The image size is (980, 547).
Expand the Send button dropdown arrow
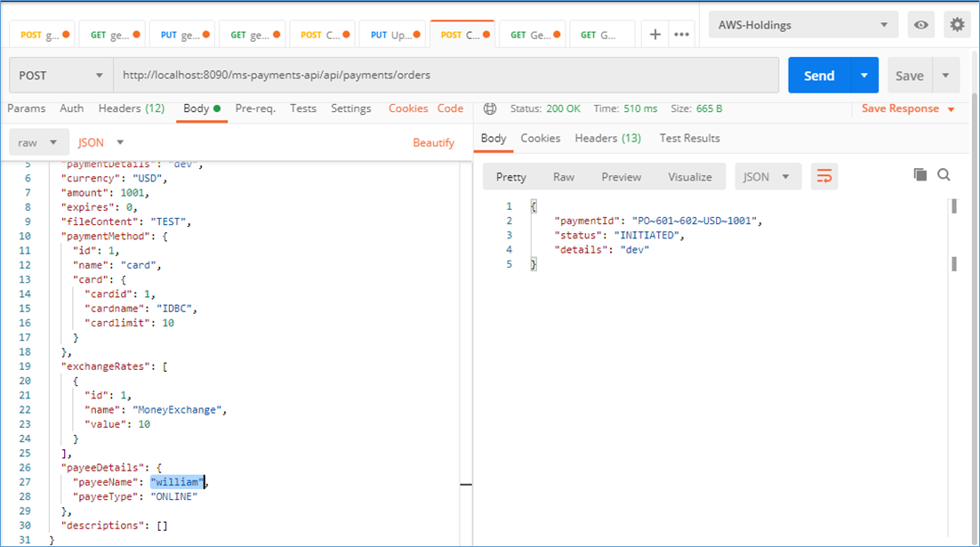tap(864, 76)
